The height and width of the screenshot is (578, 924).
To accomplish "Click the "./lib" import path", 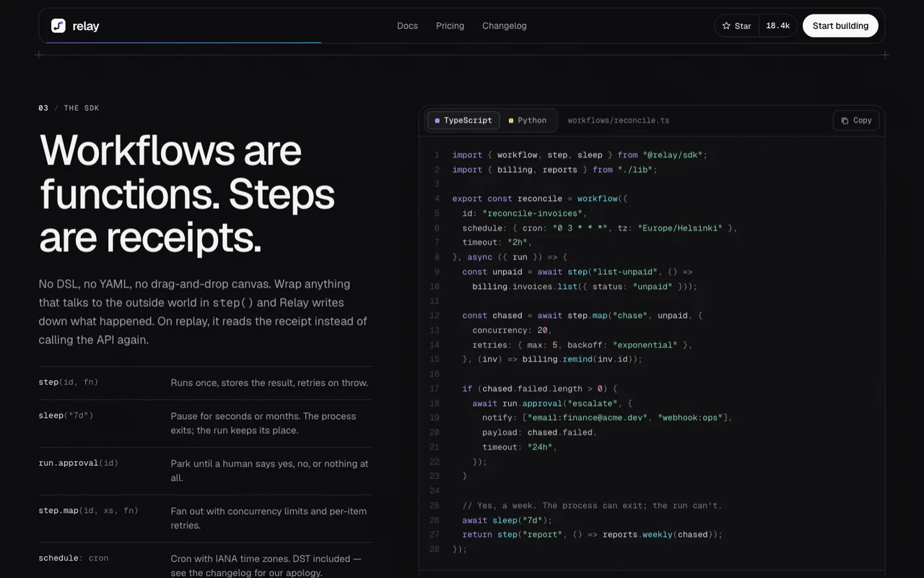I will (635, 170).
